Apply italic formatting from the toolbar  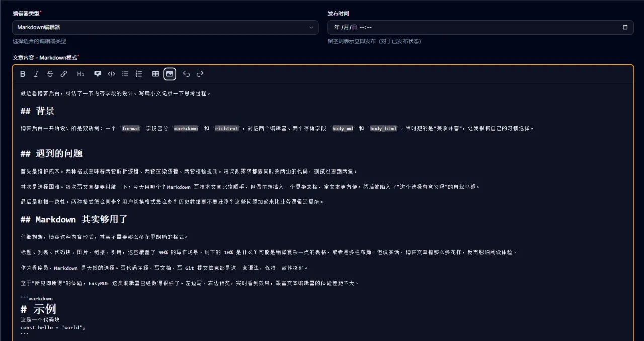(x=36, y=74)
